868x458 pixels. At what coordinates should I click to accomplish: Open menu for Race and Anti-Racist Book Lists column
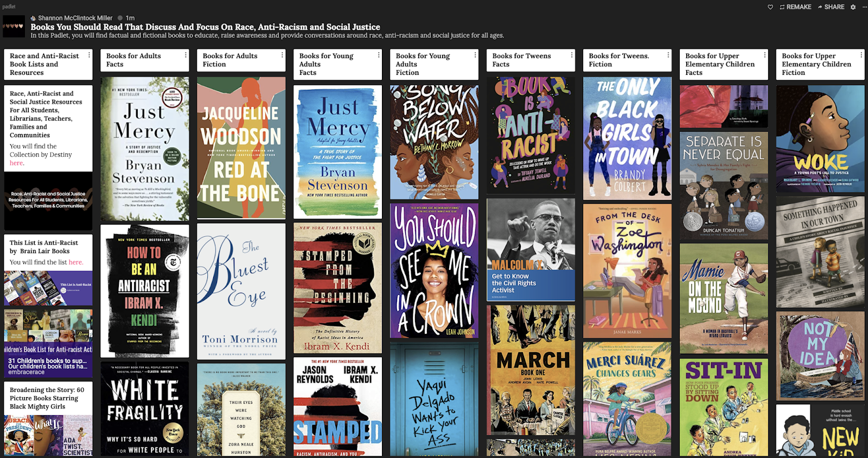tap(89, 55)
